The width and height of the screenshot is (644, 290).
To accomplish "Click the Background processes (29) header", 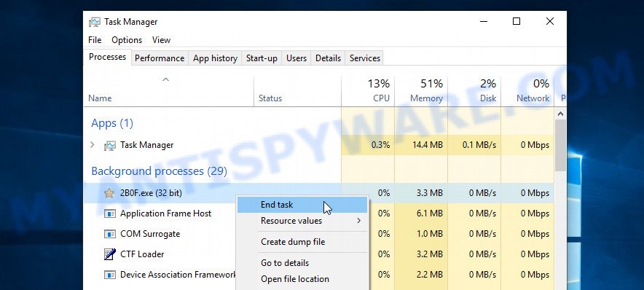I will (x=159, y=171).
